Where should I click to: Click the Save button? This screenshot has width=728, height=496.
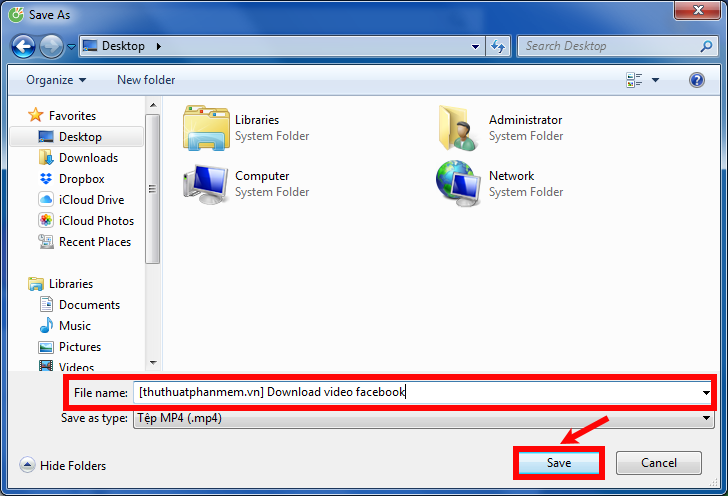(x=559, y=463)
